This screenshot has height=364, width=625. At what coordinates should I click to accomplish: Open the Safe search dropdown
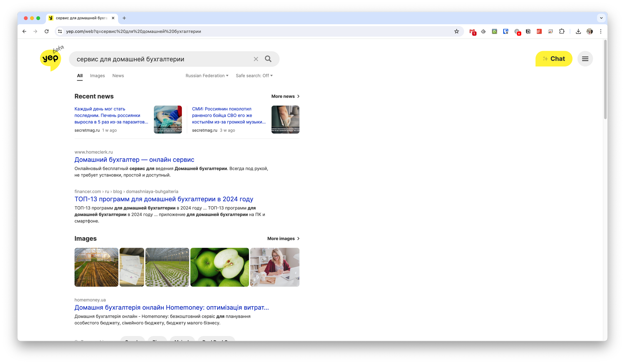coord(254,76)
